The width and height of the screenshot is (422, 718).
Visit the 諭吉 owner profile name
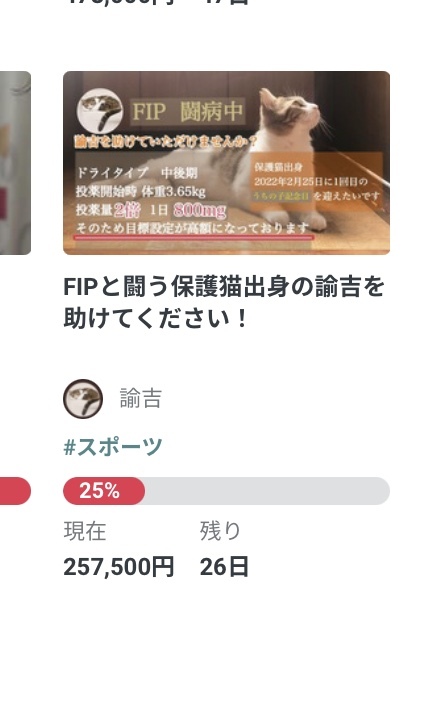click(141, 398)
